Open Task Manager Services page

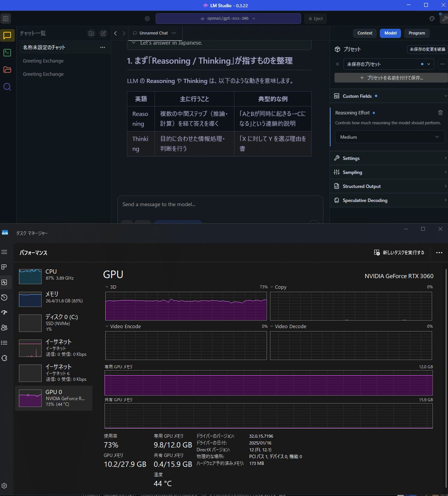pyautogui.click(x=5, y=358)
